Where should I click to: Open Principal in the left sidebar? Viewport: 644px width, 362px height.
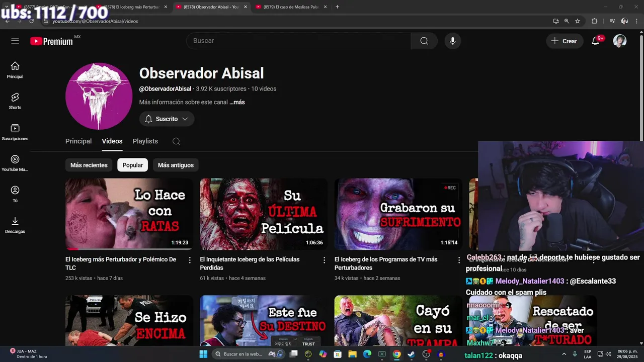15,70
